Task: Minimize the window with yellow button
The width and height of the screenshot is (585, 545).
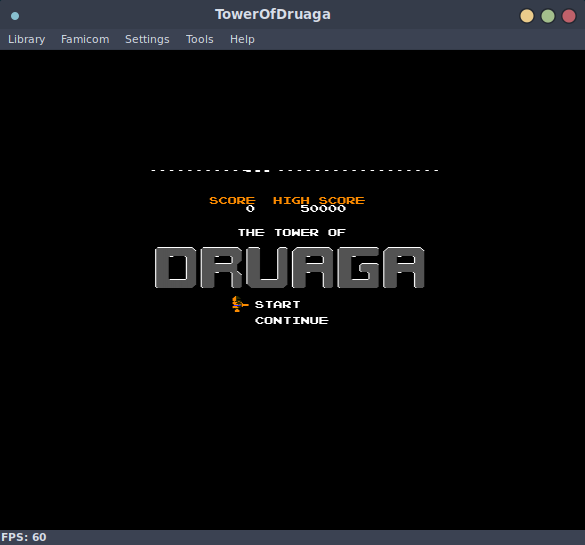Action: [527, 16]
